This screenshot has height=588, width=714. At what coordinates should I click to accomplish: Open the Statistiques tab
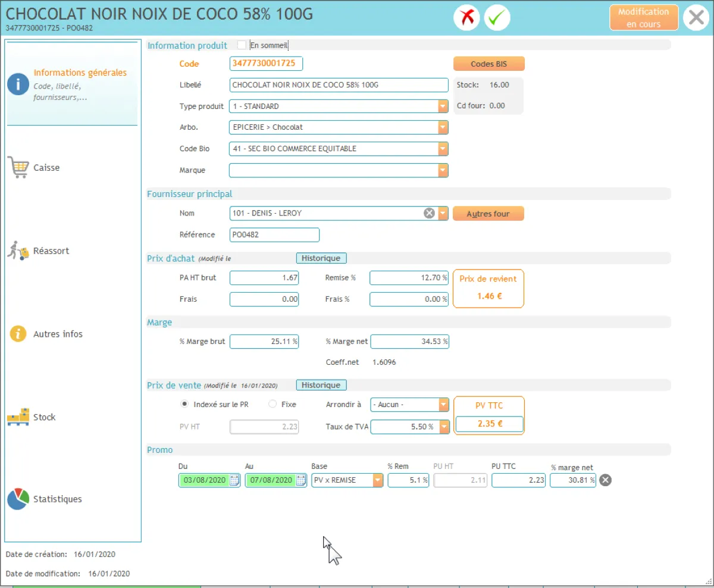point(58,499)
